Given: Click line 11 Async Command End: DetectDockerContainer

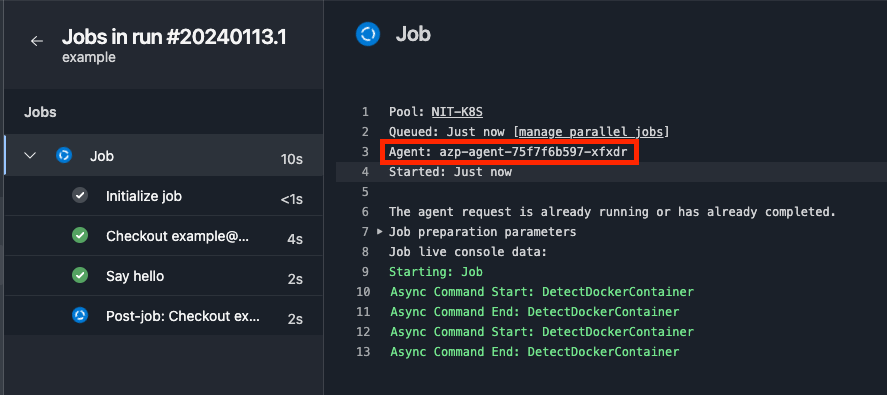Looking at the screenshot, I should pyautogui.click(x=535, y=312).
